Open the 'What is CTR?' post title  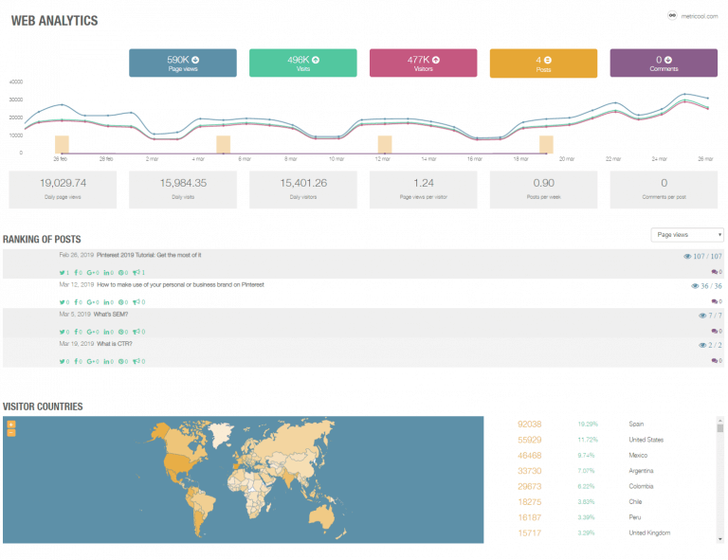(x=114, y=344)
